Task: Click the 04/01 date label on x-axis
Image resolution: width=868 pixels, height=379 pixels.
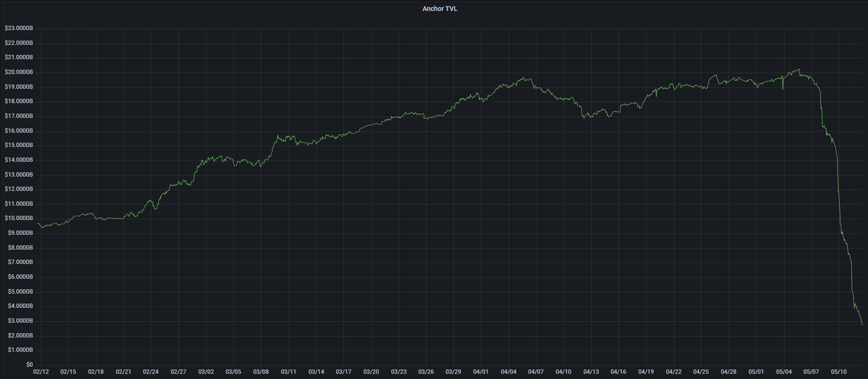Action: (x=481, y=371)
